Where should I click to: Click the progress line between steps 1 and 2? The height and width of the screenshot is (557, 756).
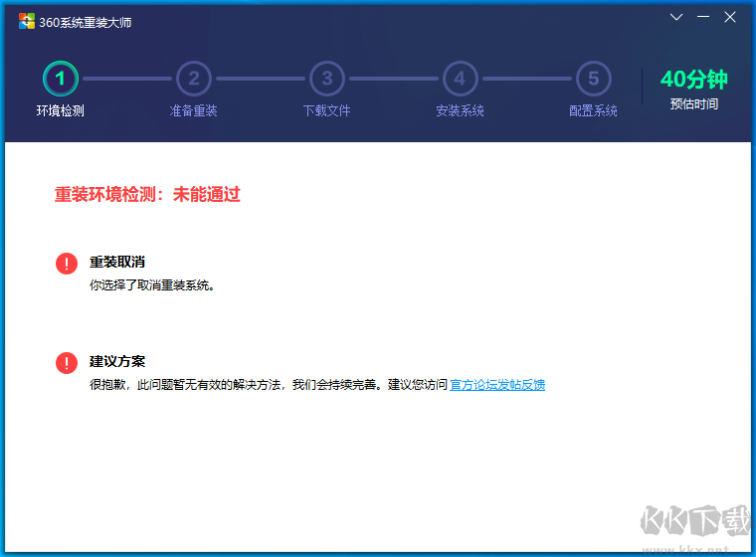(127, 78)
